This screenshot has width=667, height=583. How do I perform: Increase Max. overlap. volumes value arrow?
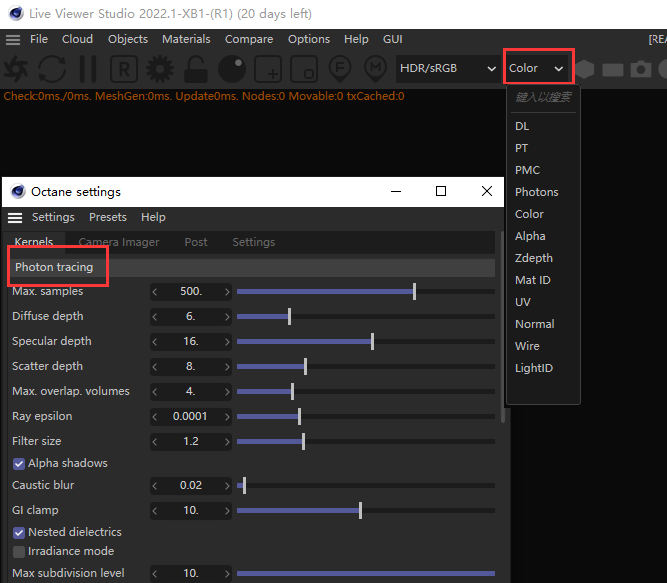click(227, 392)
